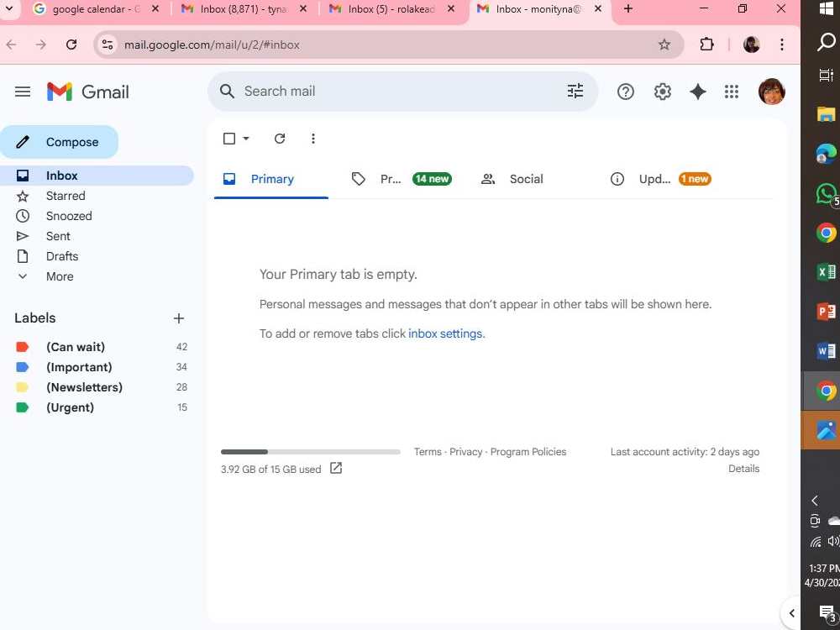
Task: Open the Drafts folder
Action: pyautogui.click(x=97, y=256)
